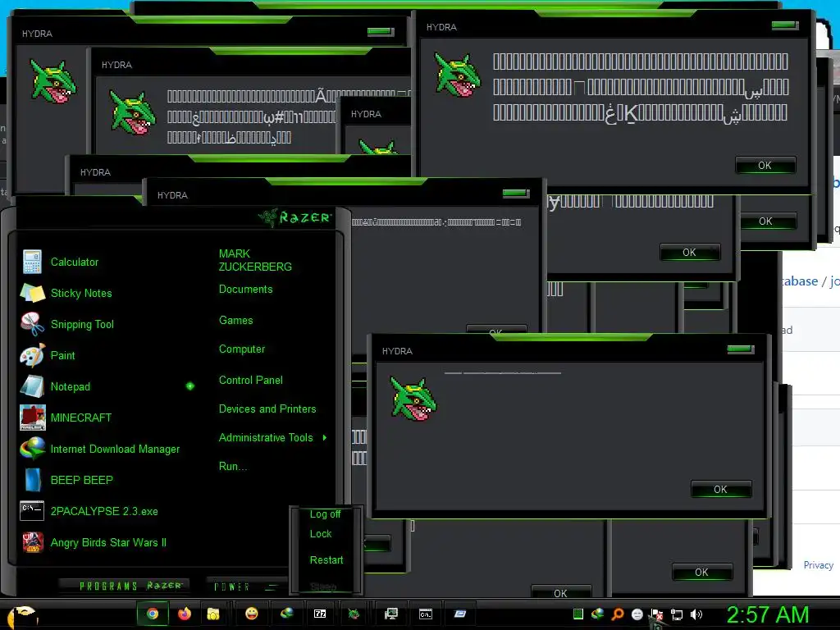Switch to Chrome on the taskbar
Image resolution: width=840 pixels, height=630 pixels.
(153, 614)
